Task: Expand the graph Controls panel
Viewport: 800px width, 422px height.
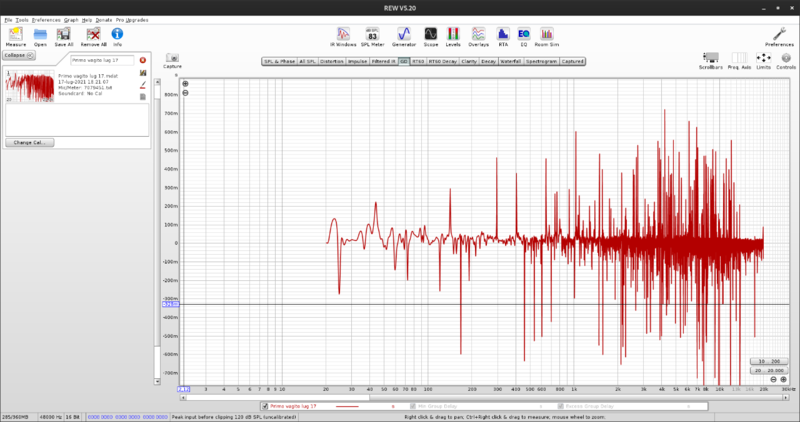Action: click(786, 60)
